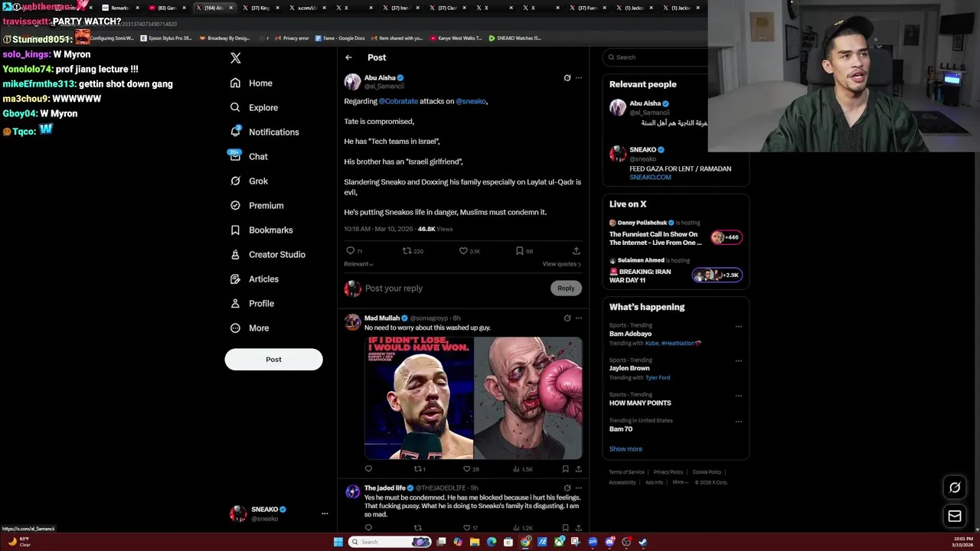Click the Grok icon on Abu Aisha's post

click(567, 77)
